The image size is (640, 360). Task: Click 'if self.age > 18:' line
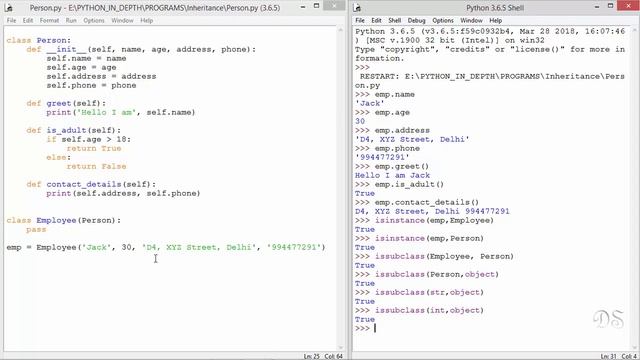pos(89,139)
